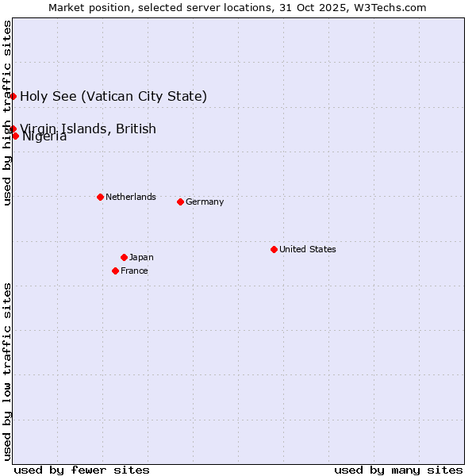
Task: Select the "Germany" text label
Action: [x=205, y=202]
